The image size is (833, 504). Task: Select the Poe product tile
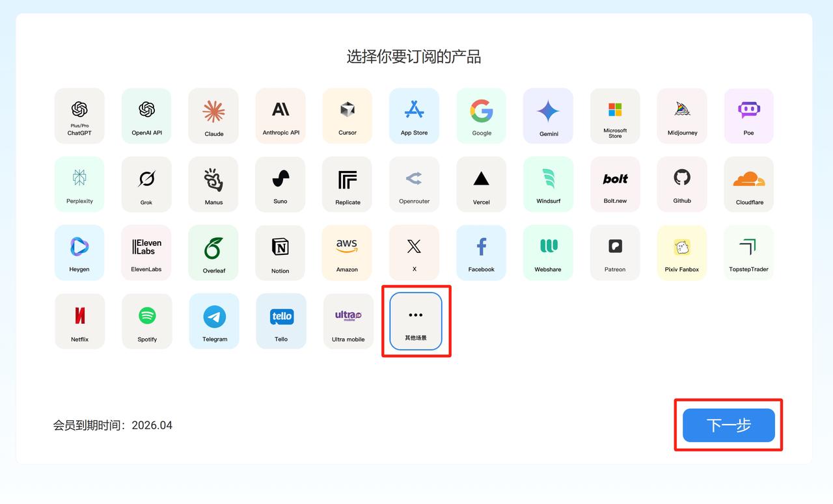(749, 116)
